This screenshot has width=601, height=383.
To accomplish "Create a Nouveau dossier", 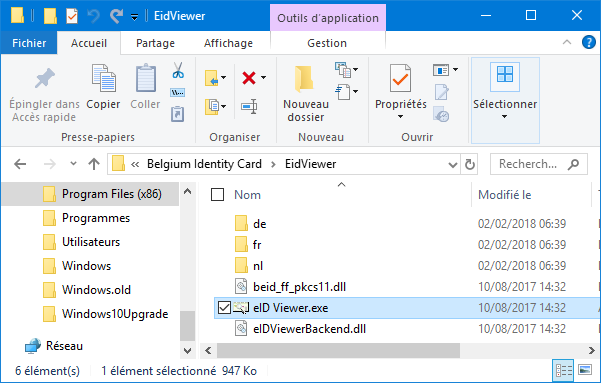I will tap(305, 94).
